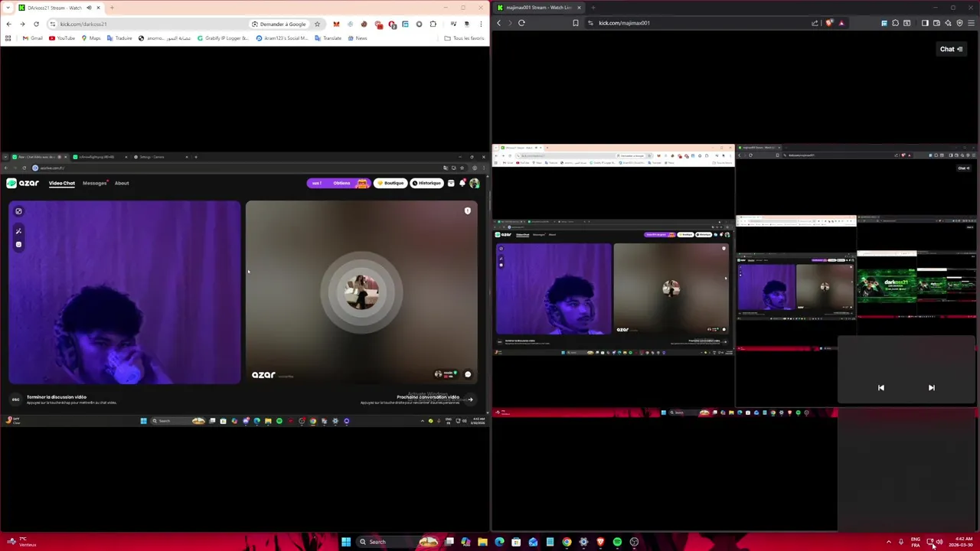Go back in the Chrome window

[x=8, y=24]
